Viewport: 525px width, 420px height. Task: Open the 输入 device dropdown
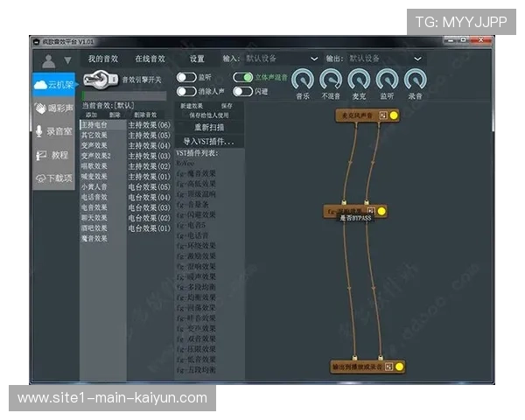pos(282,59)
